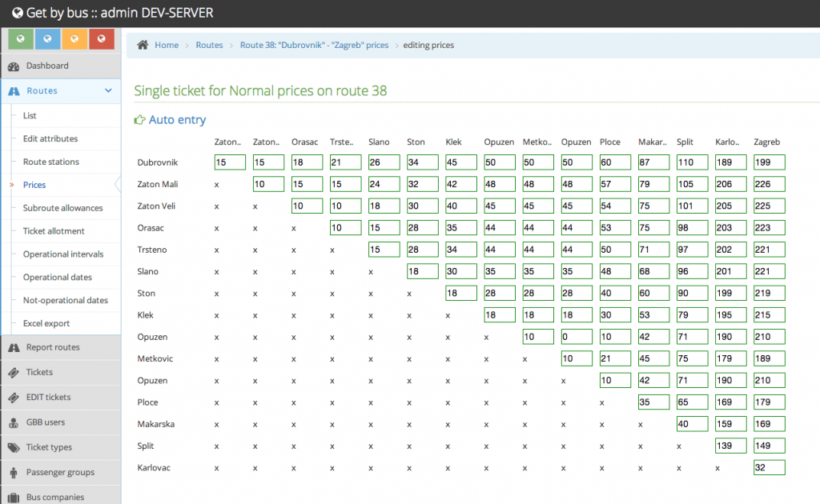This screenshot has height=504, width=820.
Task: Click Slano to Split price field 96
Action: pyautogui.click(x=692, y=271)
